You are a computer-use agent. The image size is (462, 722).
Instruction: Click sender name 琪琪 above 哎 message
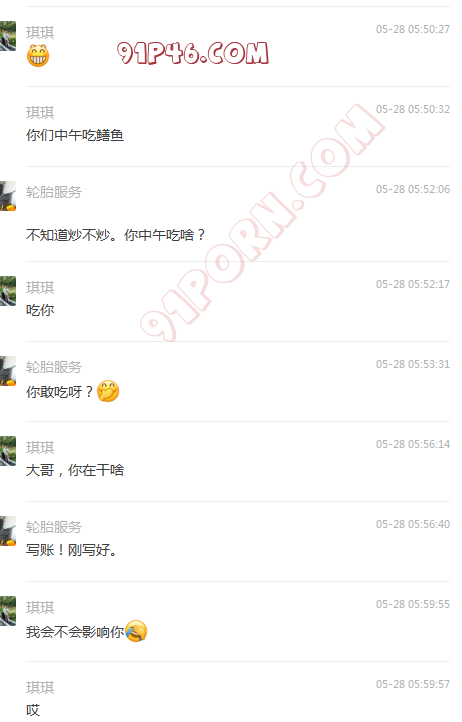40,687
